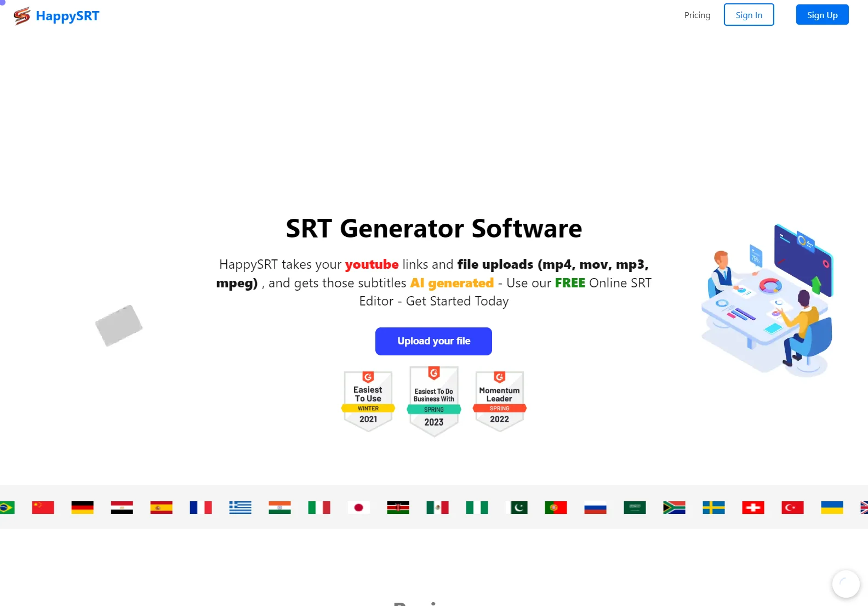
Task: Click the green 'FREE' word
Action: point(570,283)
